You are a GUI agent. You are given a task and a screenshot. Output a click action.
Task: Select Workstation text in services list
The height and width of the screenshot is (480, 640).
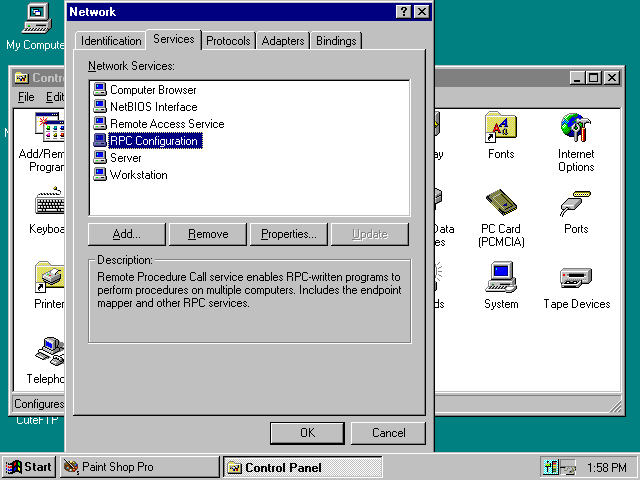(x=138, y=176)
